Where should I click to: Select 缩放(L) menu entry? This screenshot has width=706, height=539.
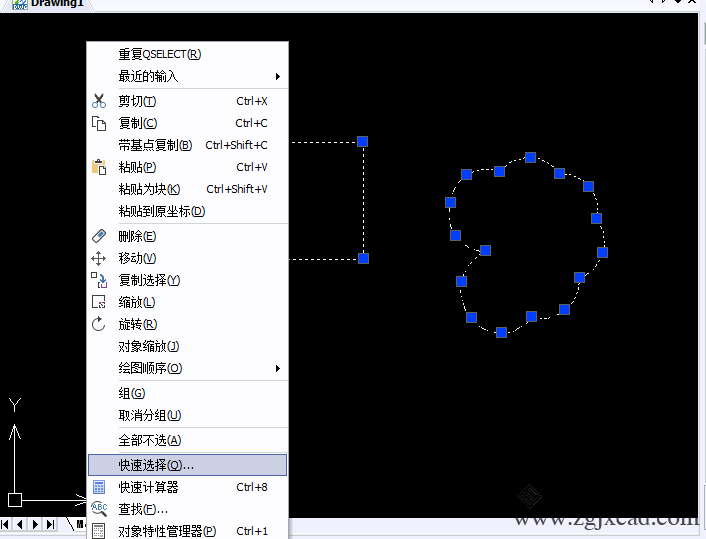click(187, 302)
